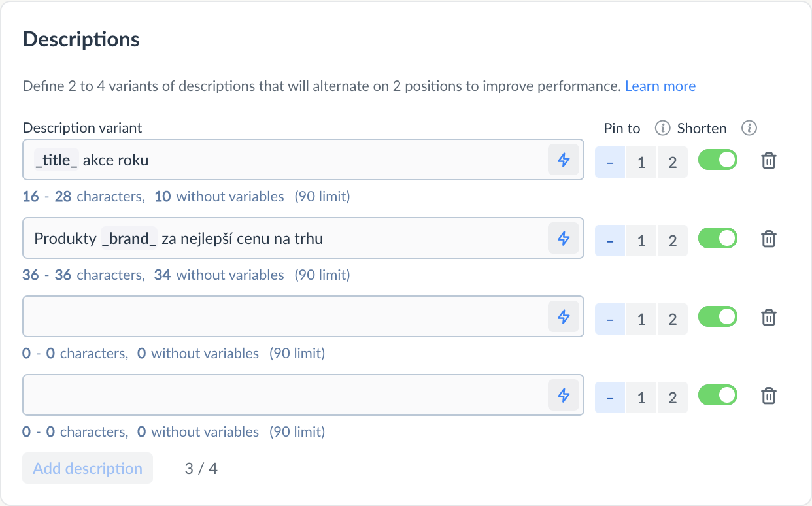Toggle Shorten off for '_title_ akce roku'
Viewport: 812px width, 506px height.
pyautogui.click(x=718, y=160)
